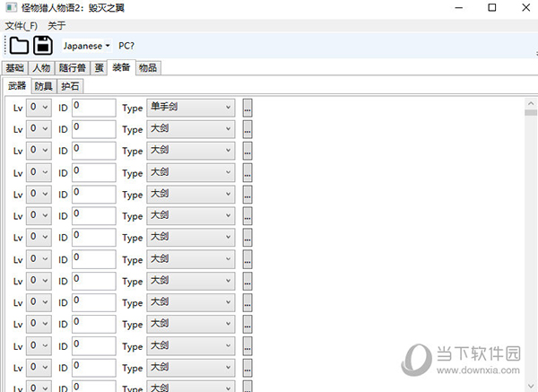This screenshot has height=392, width=538.
Task: Switch to the 随行兽 tab
Action: pyautogui.click(x=73, y=68)
